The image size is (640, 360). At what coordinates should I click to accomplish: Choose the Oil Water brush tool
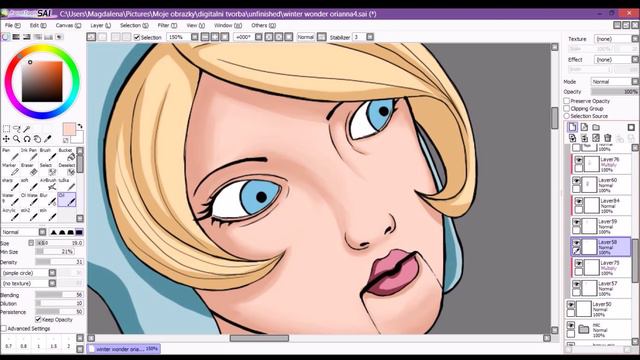(29, 200)
